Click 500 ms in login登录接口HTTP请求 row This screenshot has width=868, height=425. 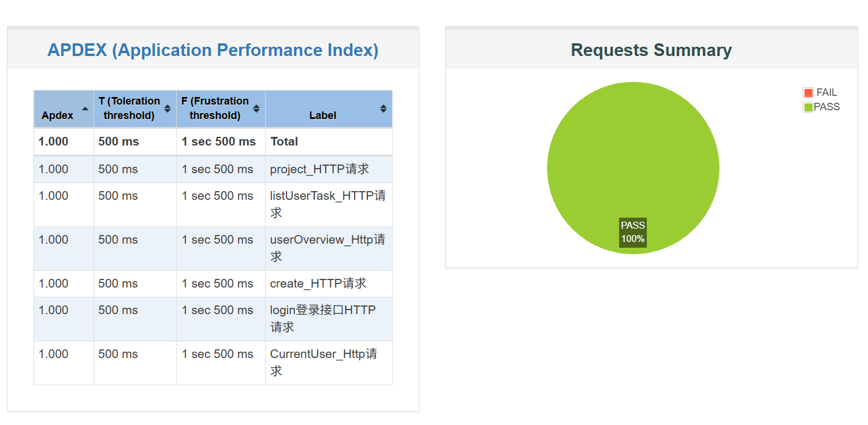tap(118, 310)
